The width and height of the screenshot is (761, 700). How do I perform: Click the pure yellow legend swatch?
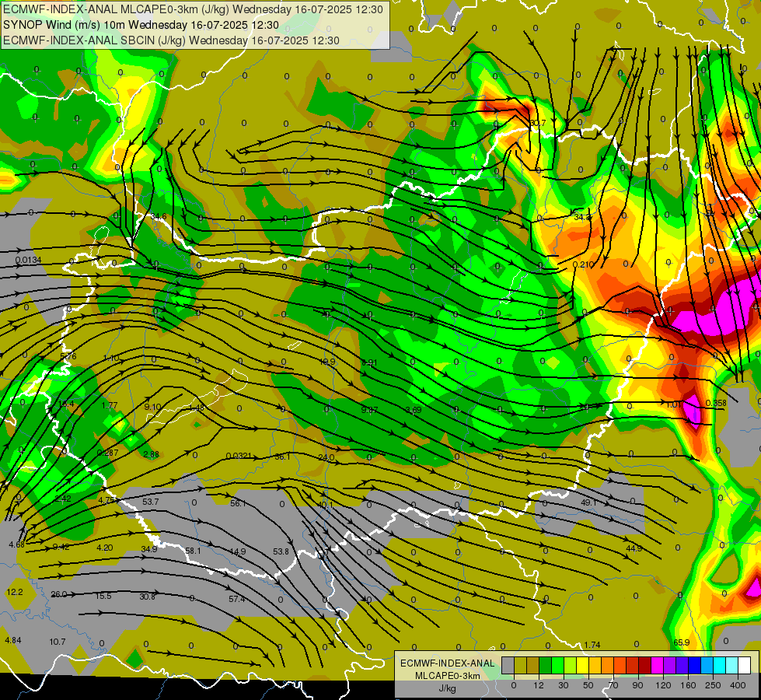click(582, 666)
